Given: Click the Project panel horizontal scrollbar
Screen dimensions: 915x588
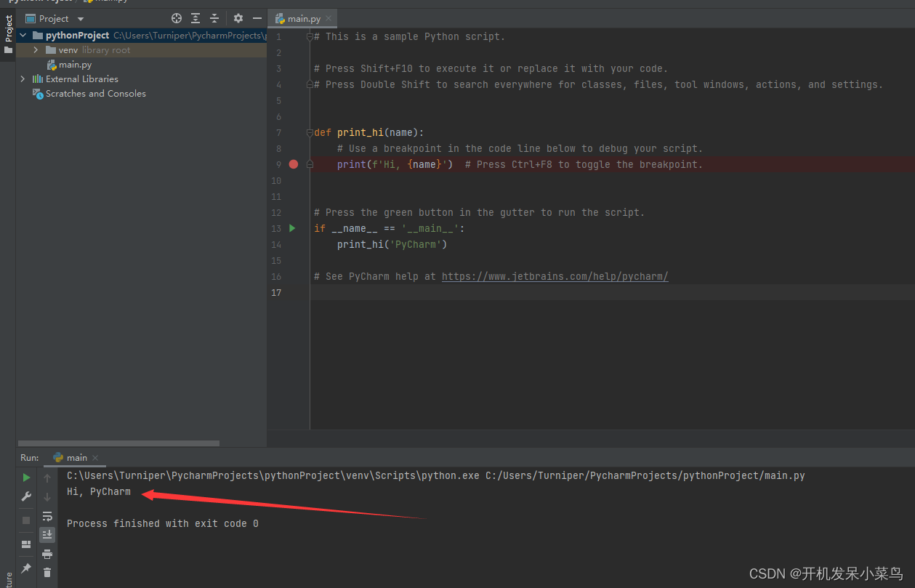Looking at the screenshot, I should coord(118,443).
